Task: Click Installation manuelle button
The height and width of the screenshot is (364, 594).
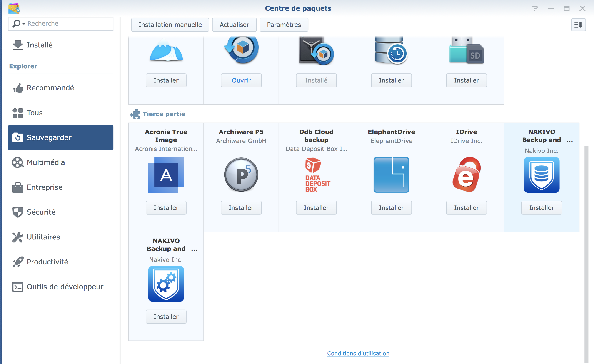Action: tap(170, 25)
